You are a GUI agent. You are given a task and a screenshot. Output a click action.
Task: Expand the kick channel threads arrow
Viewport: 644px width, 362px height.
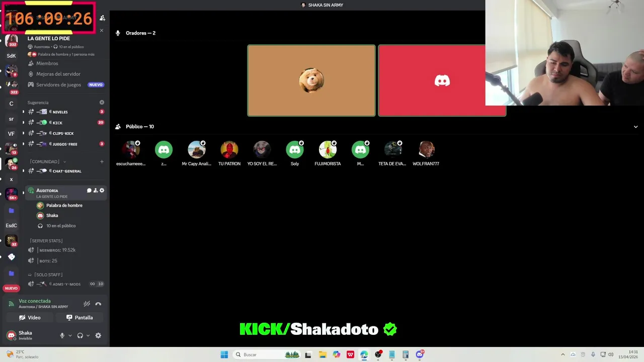[x=23, y=123]
